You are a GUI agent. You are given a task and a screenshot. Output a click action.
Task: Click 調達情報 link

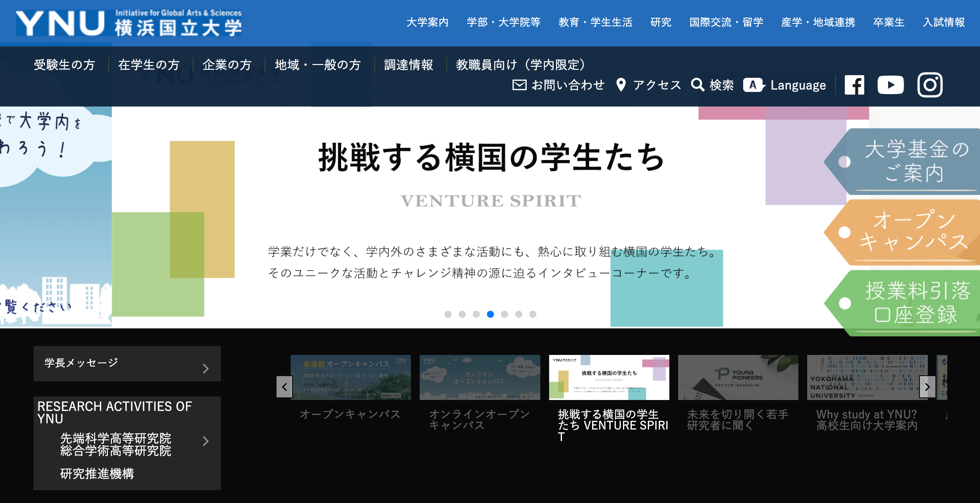coord(409,65)
